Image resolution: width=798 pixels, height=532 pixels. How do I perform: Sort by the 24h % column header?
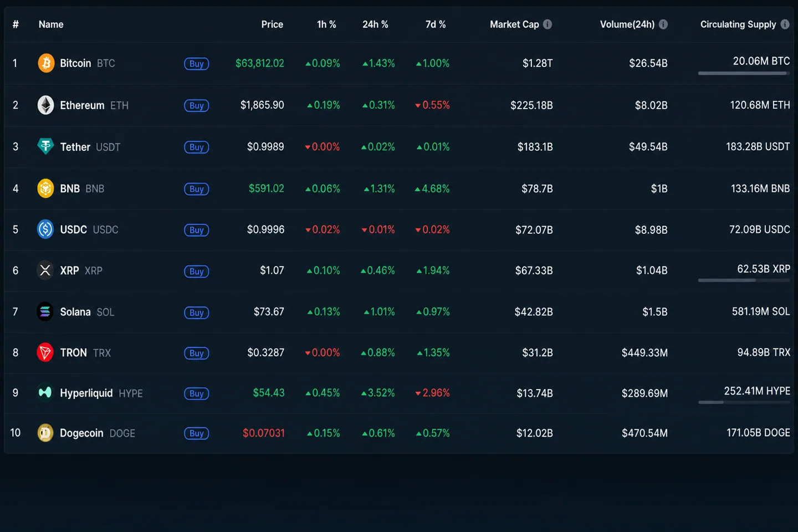point(375,24)
